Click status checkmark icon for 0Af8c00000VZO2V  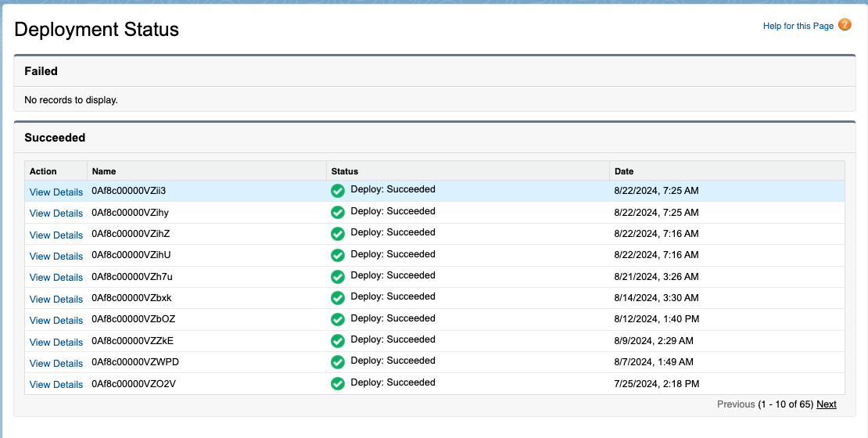(x=338, y=384)
